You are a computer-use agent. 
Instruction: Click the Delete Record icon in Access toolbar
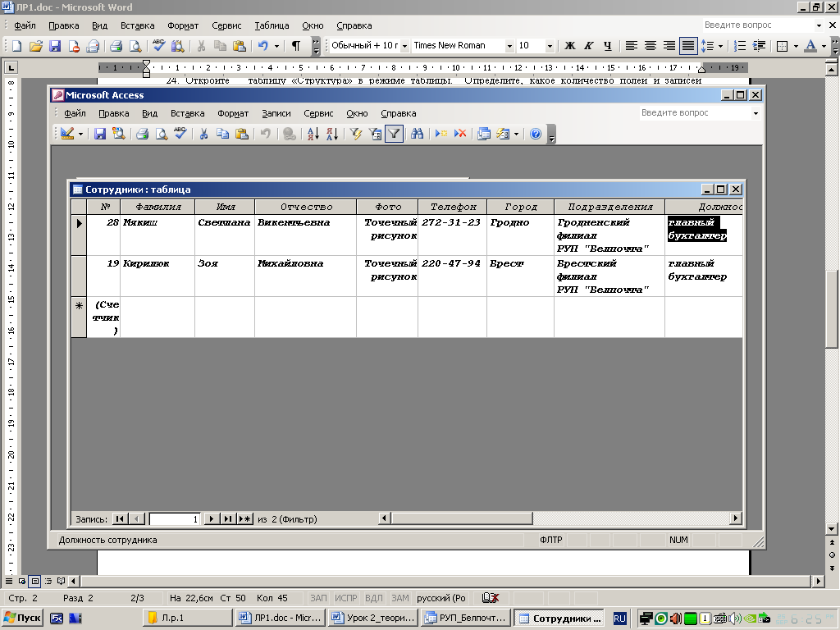click(x=460, y=134)
